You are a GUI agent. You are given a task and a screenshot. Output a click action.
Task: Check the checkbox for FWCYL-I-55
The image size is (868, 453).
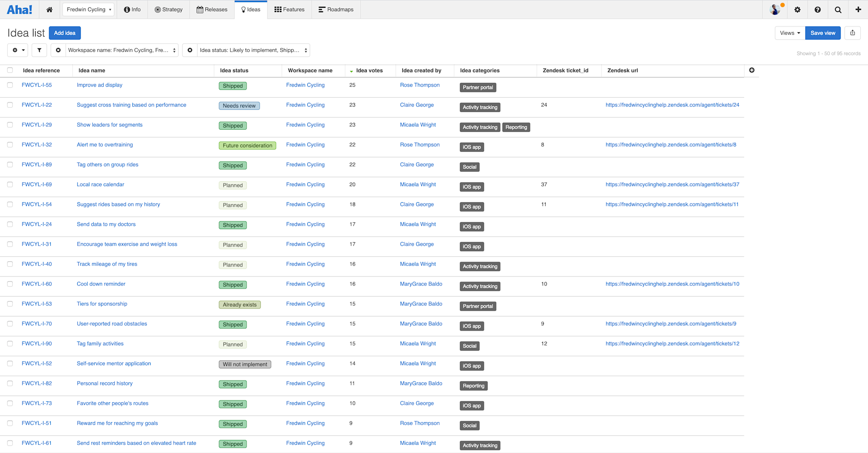click(x=10, y=85)
